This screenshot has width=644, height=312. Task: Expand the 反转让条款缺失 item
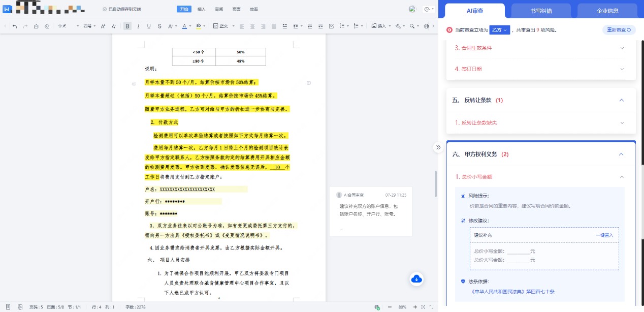(622, 123)
